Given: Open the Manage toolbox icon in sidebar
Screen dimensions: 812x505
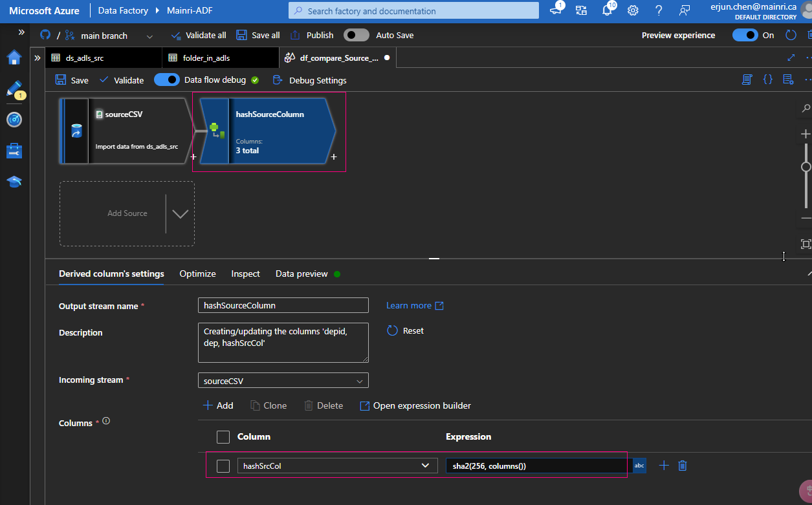Looking at the screenshot, I should (x=14, y=151).
